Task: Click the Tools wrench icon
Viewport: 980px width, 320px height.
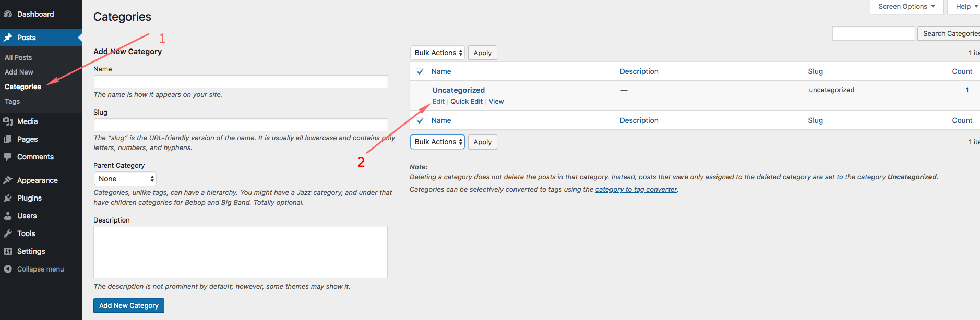Action: click(8, 233)
